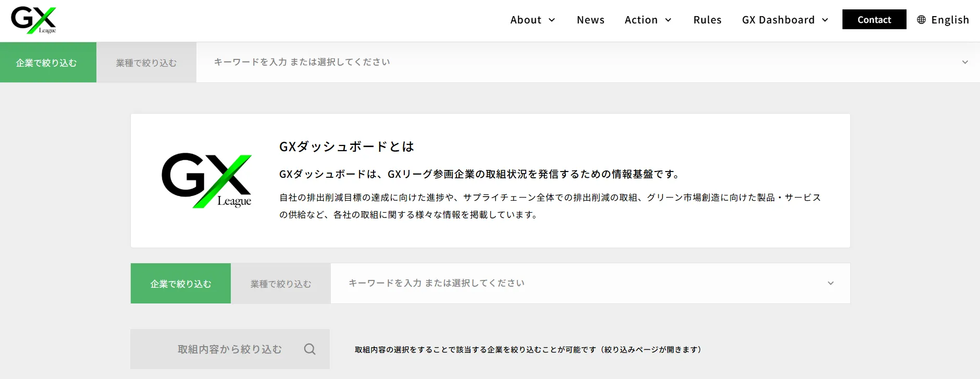Expand the About menu chevron
Image resolution: width=980 pixels, height=379 pixels.
tap(552, 20)
